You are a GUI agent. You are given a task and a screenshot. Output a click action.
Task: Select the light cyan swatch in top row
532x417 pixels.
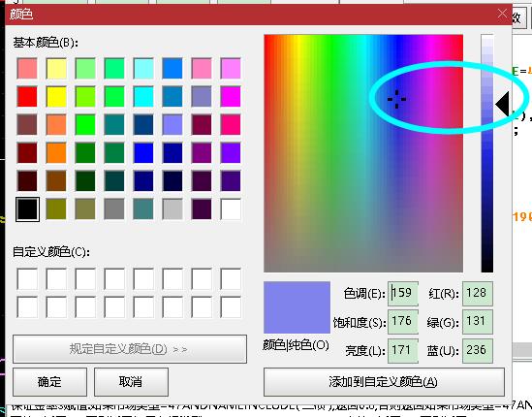143,68
